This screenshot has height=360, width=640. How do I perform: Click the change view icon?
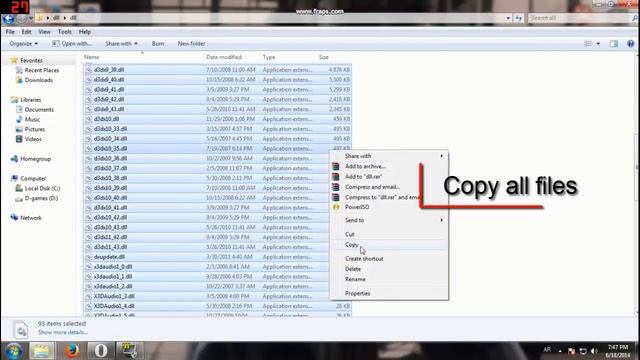coord(588,44)
